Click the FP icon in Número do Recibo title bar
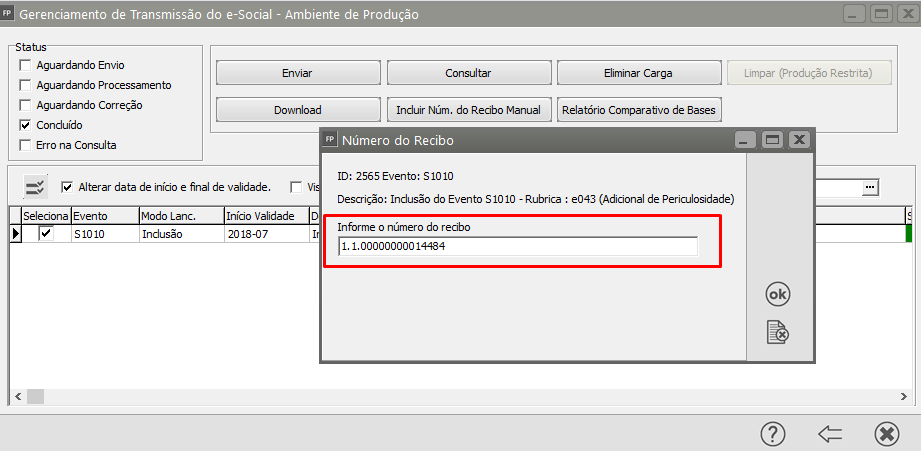This screenshot has width=921, height=451. pyautogui.click(x=331, y=139)
